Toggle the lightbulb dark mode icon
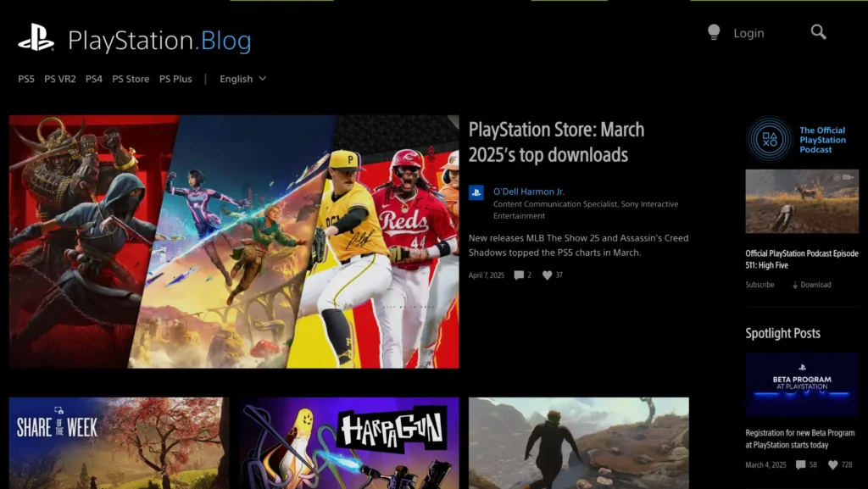868x489 pixels. (714, 32)
